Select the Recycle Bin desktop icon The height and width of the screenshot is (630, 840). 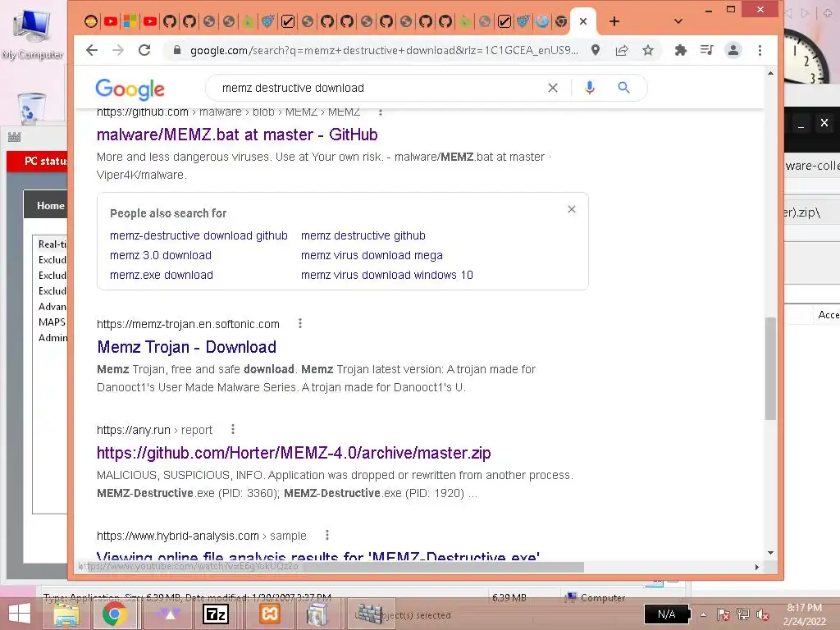click(x=31, y=109)
